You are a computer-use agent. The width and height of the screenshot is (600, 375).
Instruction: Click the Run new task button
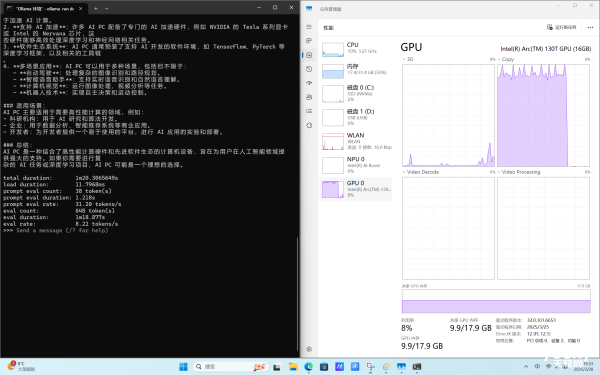tap(561, 27)
